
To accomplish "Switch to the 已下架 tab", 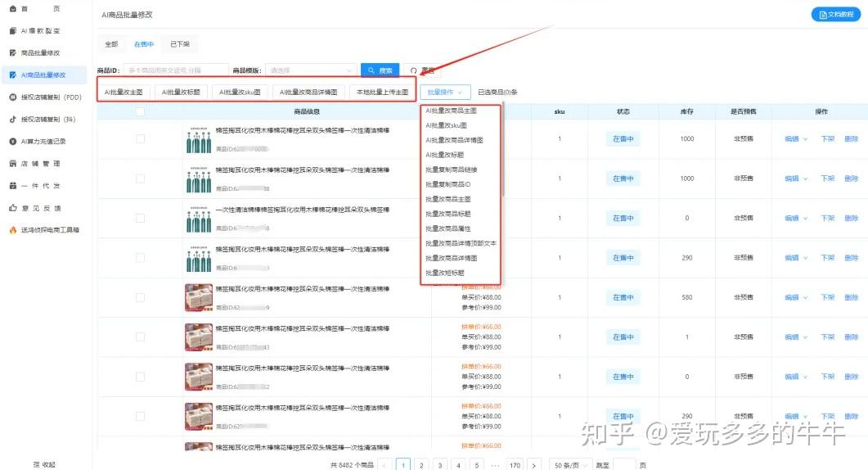I will point(179,44).
